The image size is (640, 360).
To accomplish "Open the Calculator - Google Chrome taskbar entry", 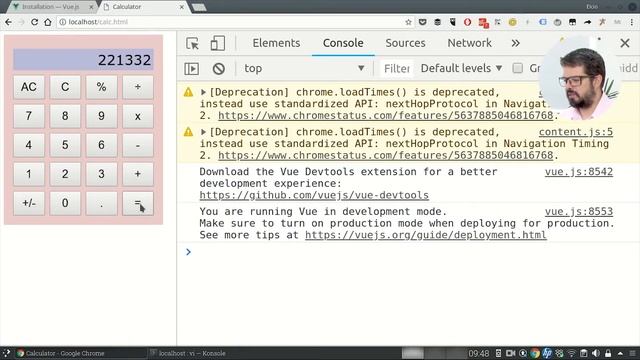I will pos(80,353).
